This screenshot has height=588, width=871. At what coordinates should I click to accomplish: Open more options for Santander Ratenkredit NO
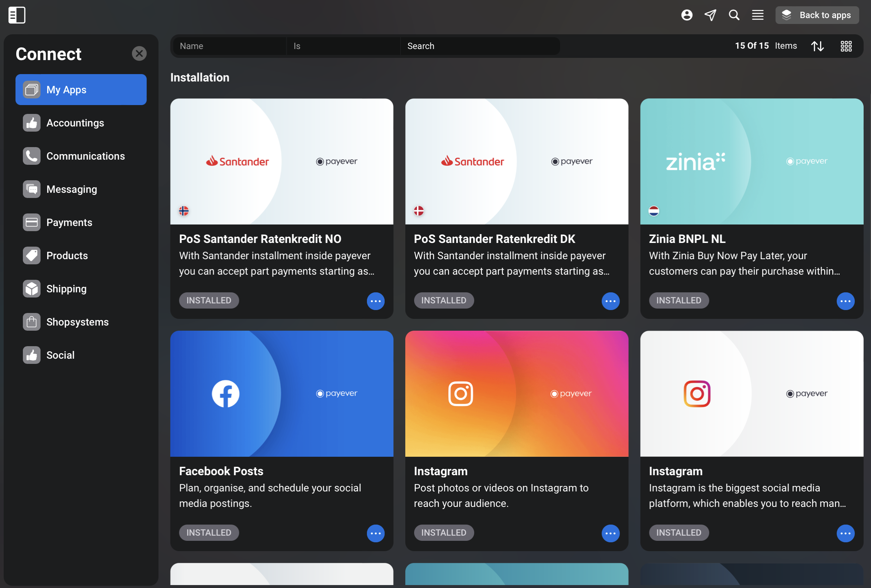[375, 301]
